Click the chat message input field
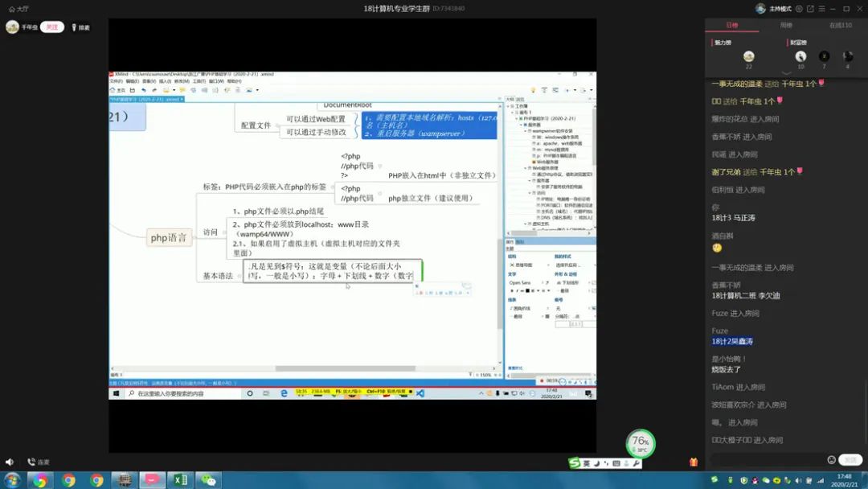The image size is (868, 489). pos(768,460)
